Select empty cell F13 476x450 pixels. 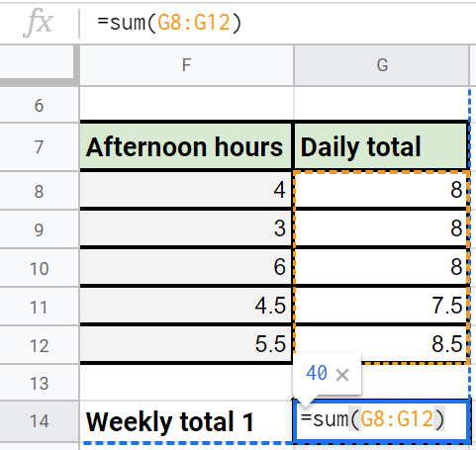[186, 383]
